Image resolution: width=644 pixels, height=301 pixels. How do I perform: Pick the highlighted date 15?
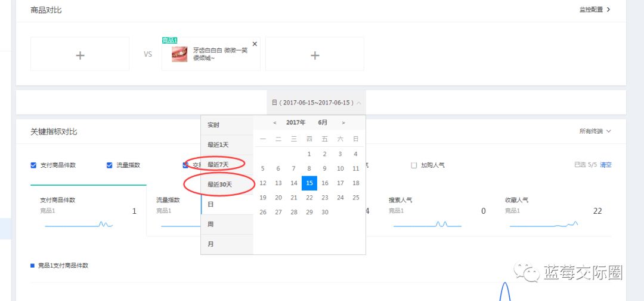point(309,183)
